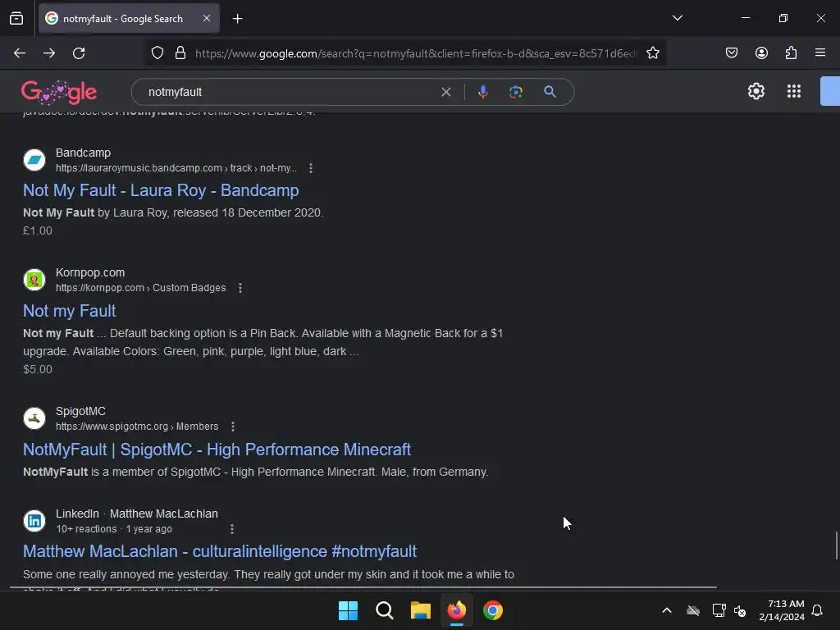Open Firefox View tab overview icon
The image size is (840, 630).
[x=16, y=19]
